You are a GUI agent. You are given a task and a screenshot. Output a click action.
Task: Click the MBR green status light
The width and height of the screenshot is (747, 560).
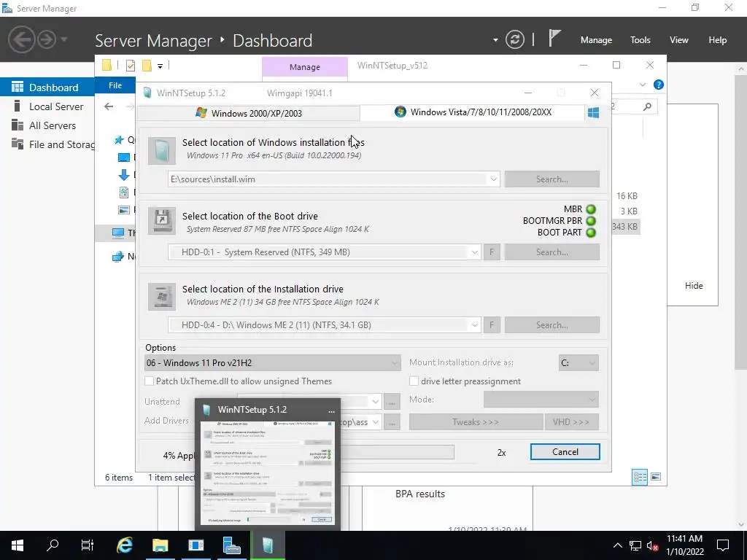591,209
